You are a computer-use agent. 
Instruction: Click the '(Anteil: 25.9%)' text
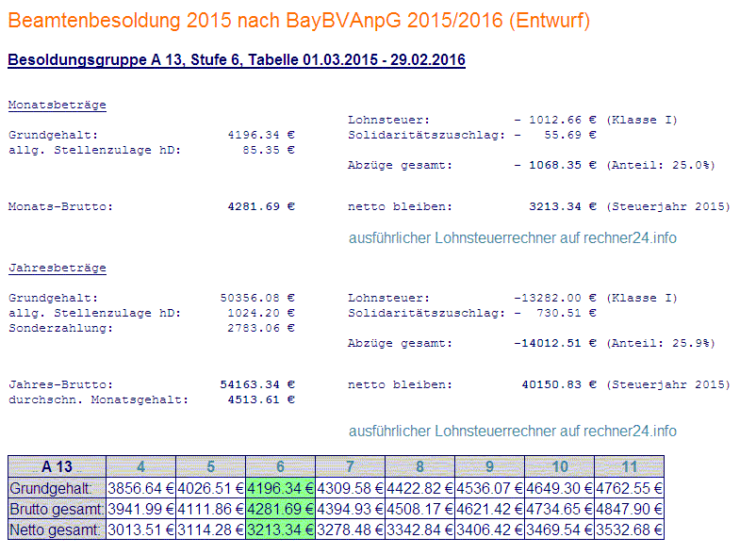661,343
